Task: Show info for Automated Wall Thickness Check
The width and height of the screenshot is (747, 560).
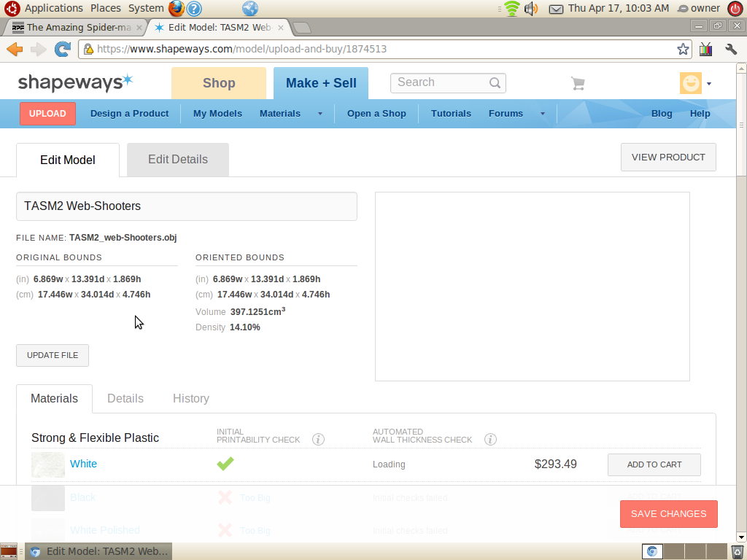Action: coord(490,439)
